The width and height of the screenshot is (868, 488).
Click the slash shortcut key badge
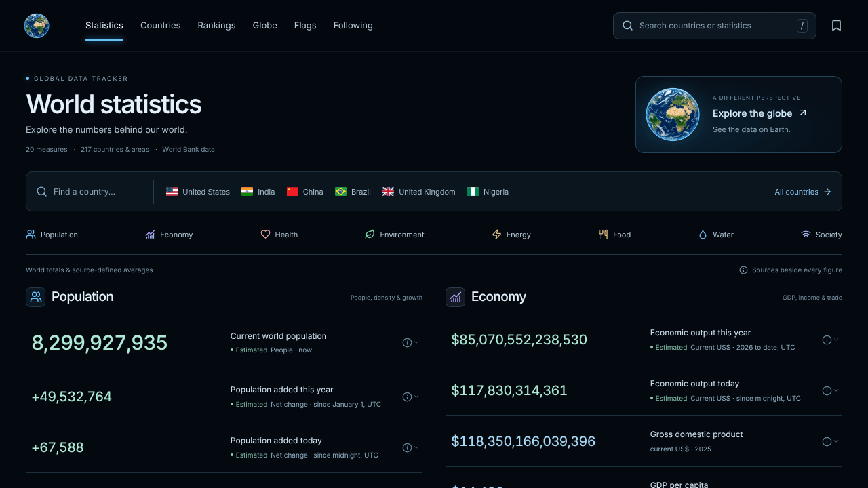(802, 26)
